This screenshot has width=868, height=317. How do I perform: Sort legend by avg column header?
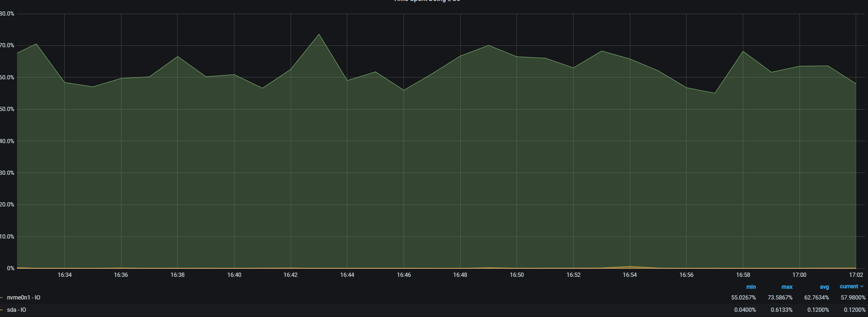click(824, 287)
